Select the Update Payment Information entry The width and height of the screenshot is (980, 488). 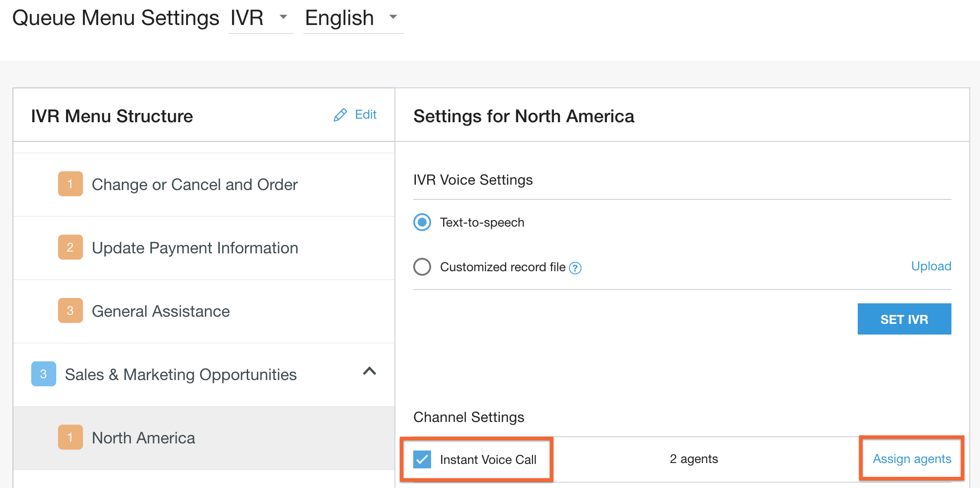[x=195, y=248]
